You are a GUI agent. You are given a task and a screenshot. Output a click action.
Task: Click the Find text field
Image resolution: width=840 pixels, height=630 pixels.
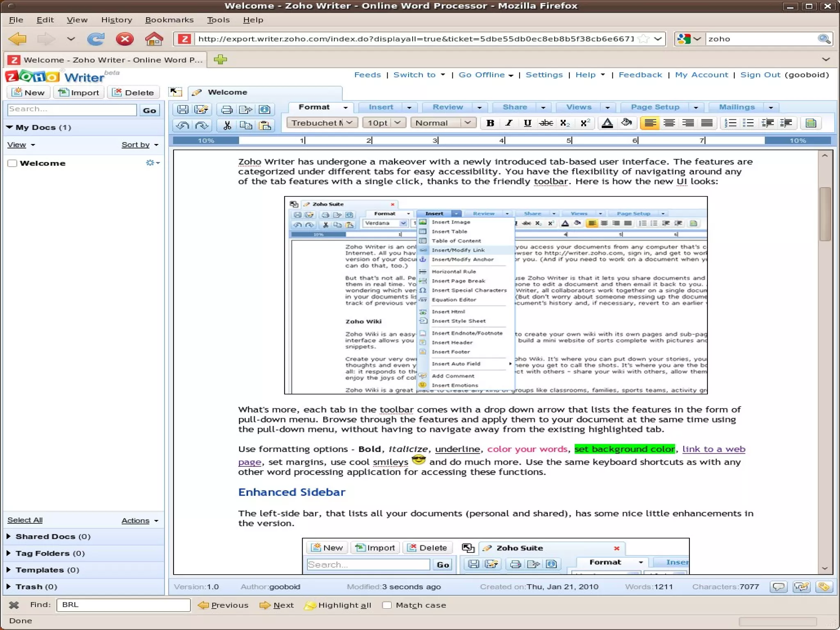(123, 605)
